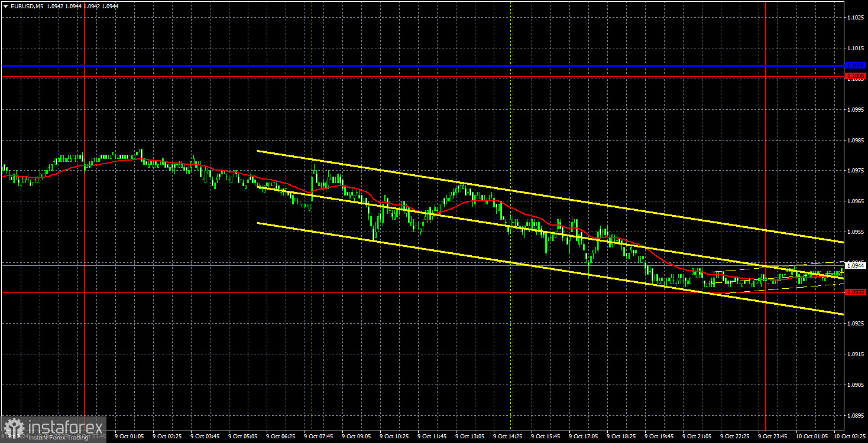Click the 9 Oct 13:05 time label
This screenshot has height=443, width=868.
point(470,437)
